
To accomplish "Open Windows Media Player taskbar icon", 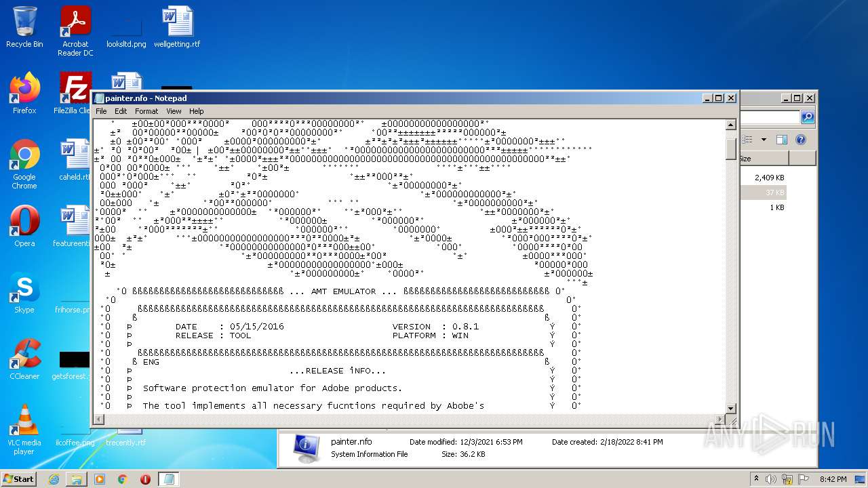I will 99,479.
